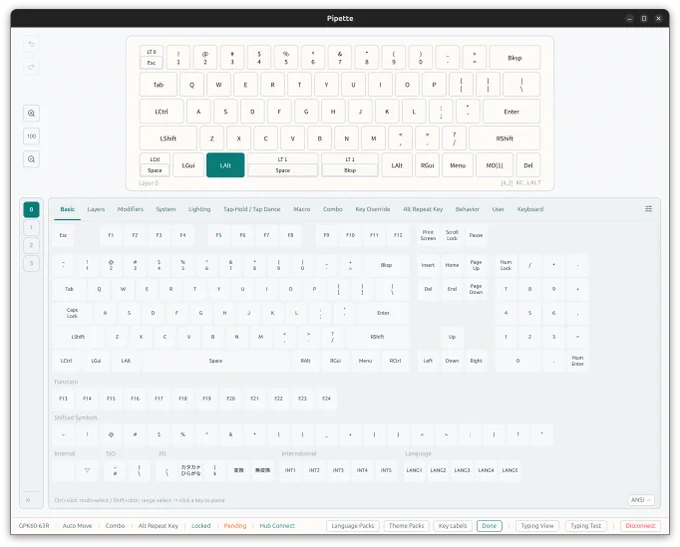The height and width of the screenshot is (547, 680).
Task: Click the red Disconnect button
Action: click(x=640, y=526)
